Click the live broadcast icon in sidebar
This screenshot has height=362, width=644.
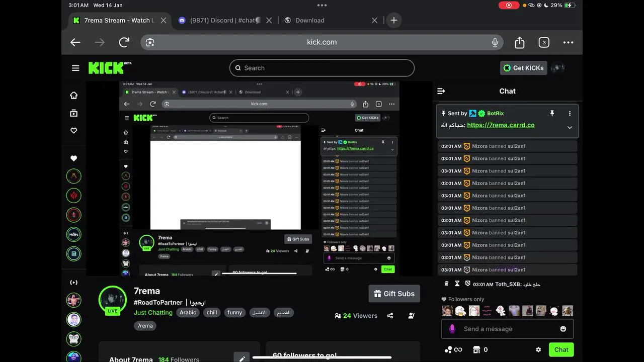(73, 283)
